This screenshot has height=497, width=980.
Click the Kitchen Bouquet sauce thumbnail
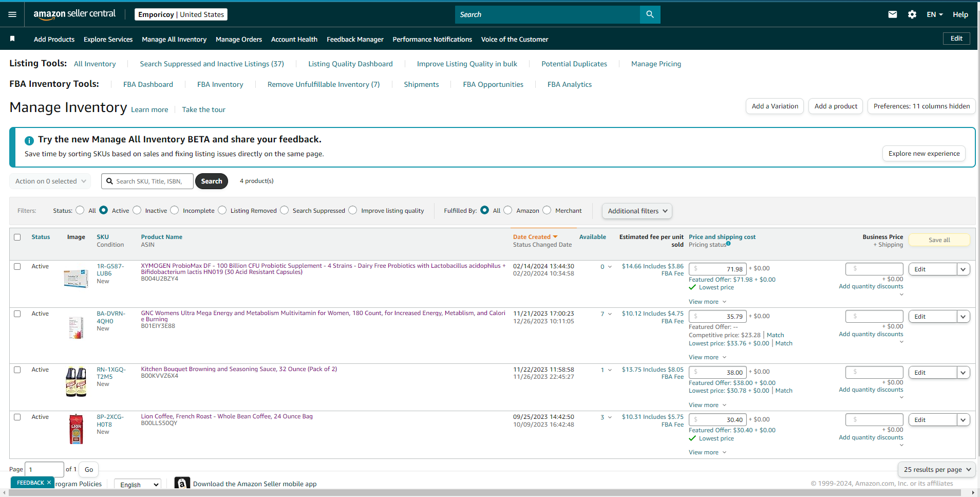point(76,381)
